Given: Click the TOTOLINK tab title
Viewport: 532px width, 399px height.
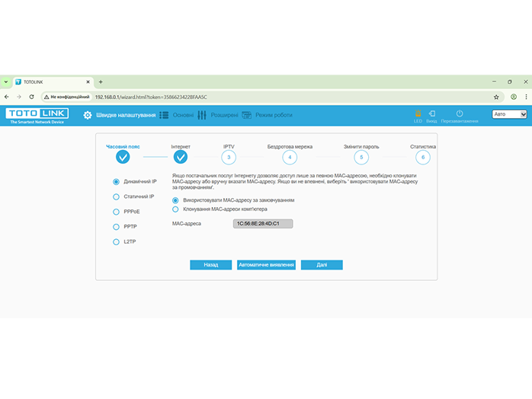Looking at the screenshot, I should click(x=34, y=82).
